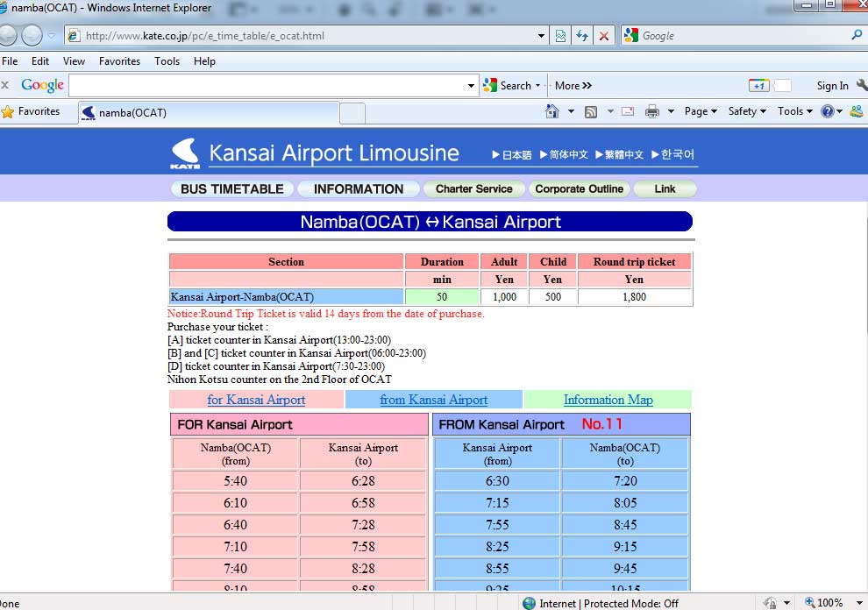This screenshot has width=868, height=610.
Task: Toggle Compatibility View broken-page icon
Action: click(x=560, y=36)
